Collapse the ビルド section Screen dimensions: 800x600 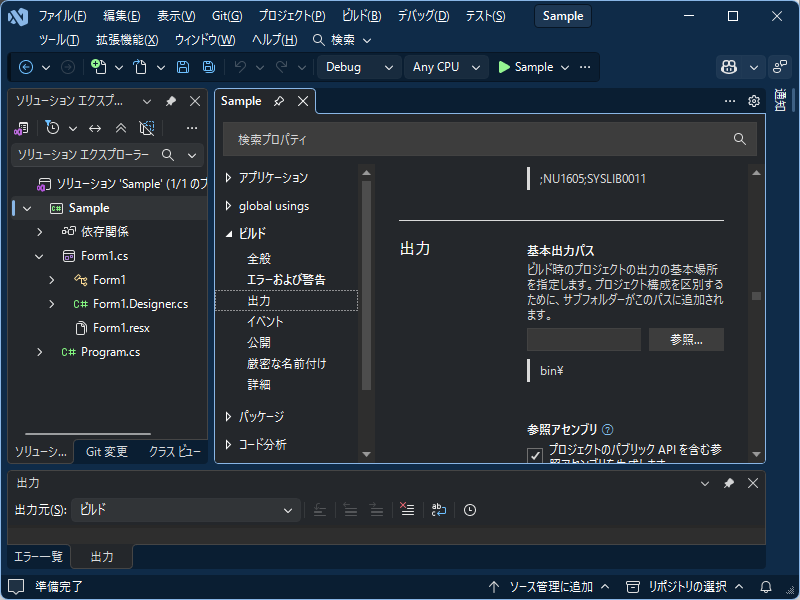tap(229, 234)
